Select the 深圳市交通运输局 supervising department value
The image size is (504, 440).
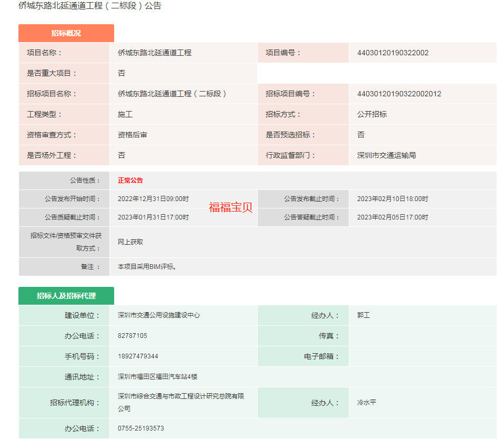(386, 155)
